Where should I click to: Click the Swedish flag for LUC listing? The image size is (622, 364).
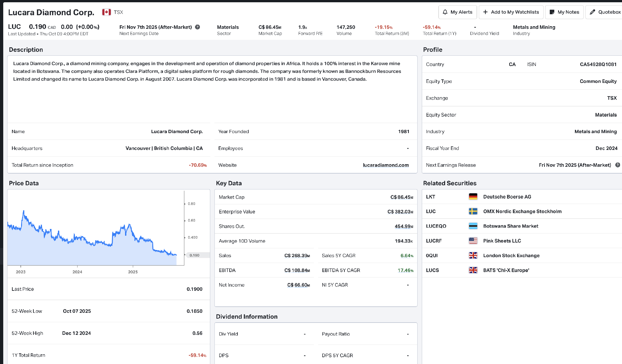473,211
